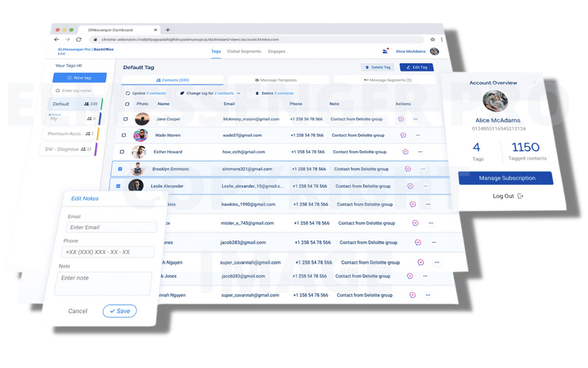Click the bookmark star in the address bar
Viewport: 588px width, 368px height.
[432, 40]
